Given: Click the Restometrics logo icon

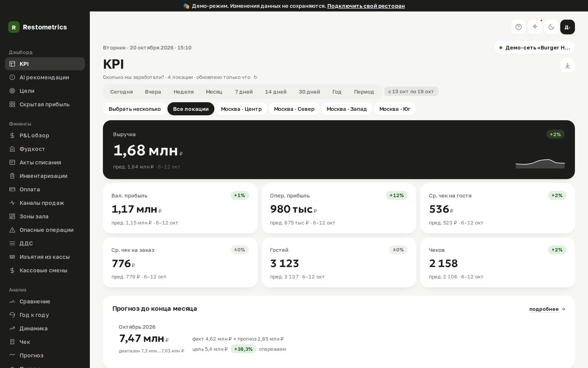Looking at the screenshot, I should pyautogui.click(x=14, y=27).
